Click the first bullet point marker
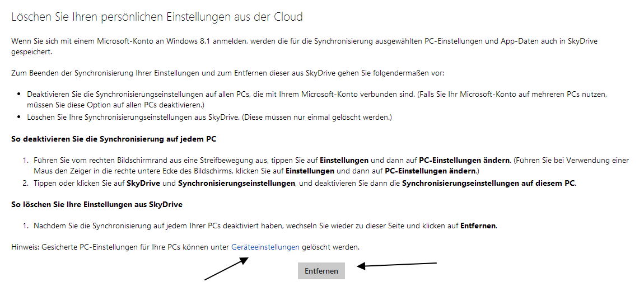The height and width of the screenshot is (305, 644). (x=18, y=95)
